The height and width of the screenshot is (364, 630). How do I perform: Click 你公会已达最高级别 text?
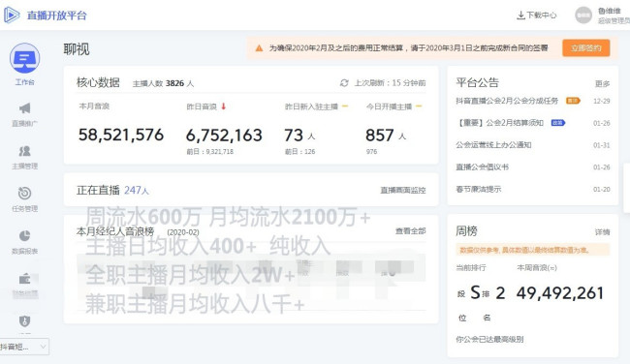(489, 340)
